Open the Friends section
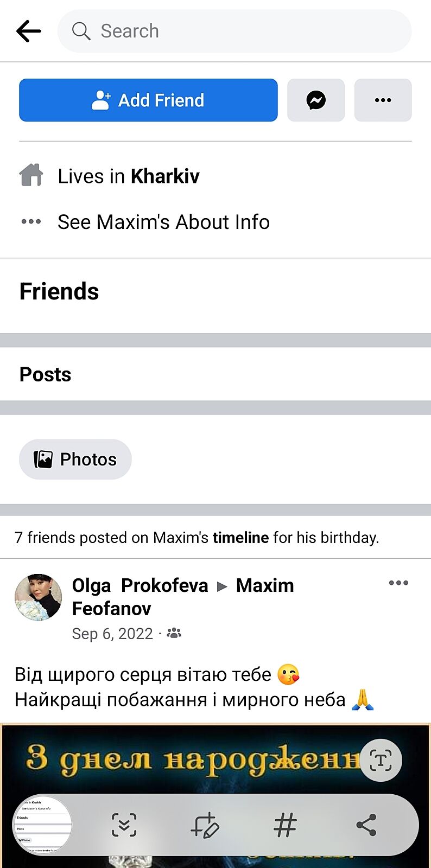The width and height of the screenshot is (431, 868). click(x=59, y=291)
